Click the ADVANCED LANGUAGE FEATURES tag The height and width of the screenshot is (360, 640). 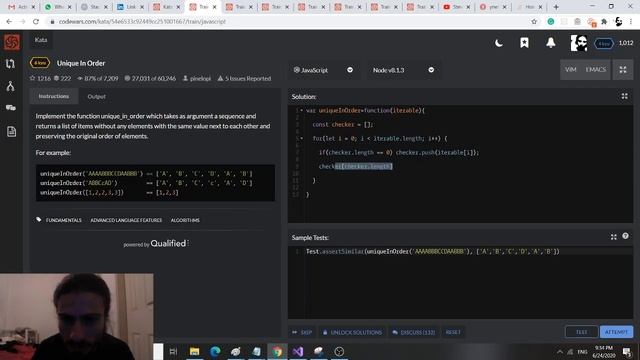click(x=126, y=220)
